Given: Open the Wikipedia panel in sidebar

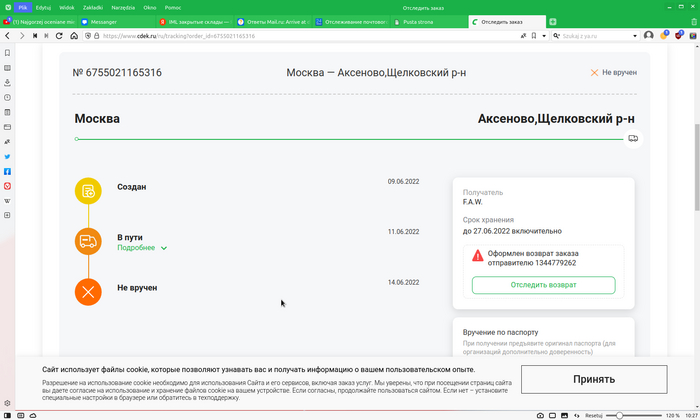Looking at the screenshot, I should tap(8, 201).
